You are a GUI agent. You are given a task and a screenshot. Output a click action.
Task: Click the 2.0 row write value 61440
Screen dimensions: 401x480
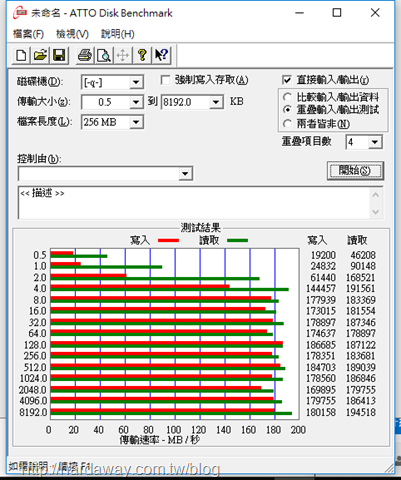323,277
